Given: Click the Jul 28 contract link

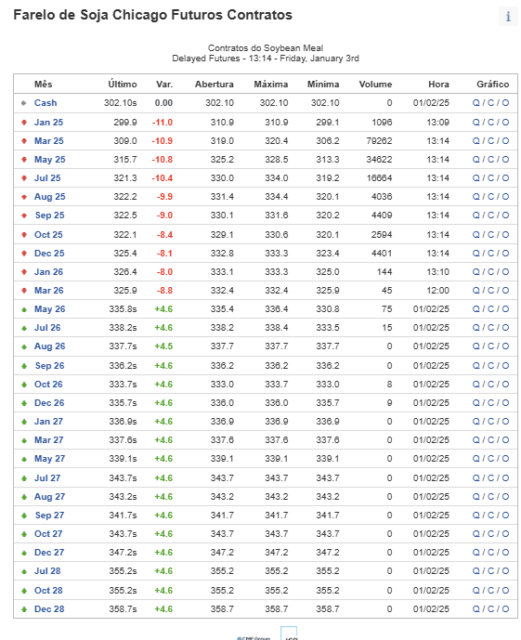Looking at the screenshot, I should 47,571.
